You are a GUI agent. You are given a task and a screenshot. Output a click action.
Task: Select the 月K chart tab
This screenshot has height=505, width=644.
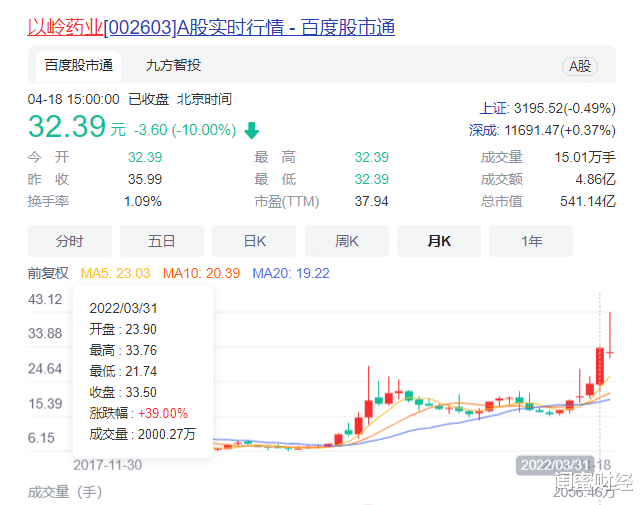tap(439, 241)
